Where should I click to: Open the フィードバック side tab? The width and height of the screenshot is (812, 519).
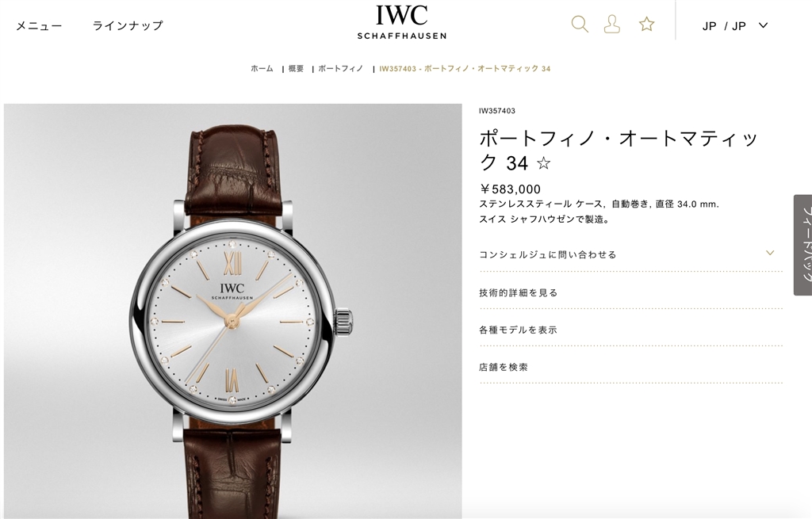click(x=802, y=245)
